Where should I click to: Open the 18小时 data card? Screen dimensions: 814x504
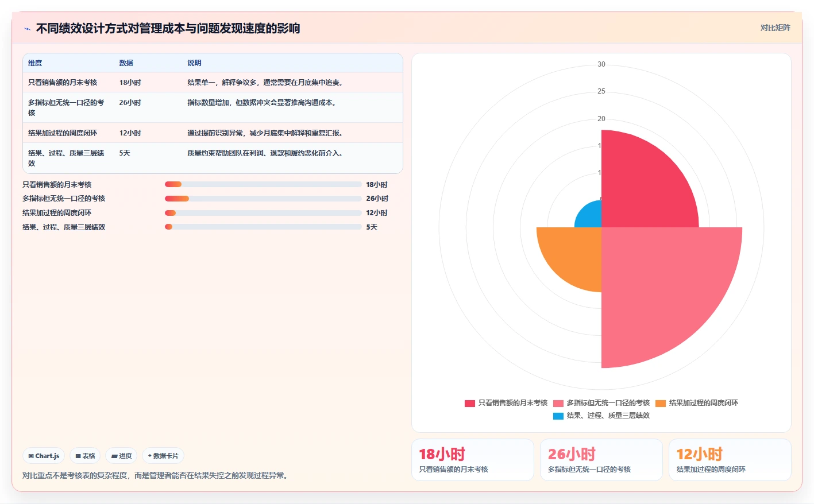pos(473,460)
